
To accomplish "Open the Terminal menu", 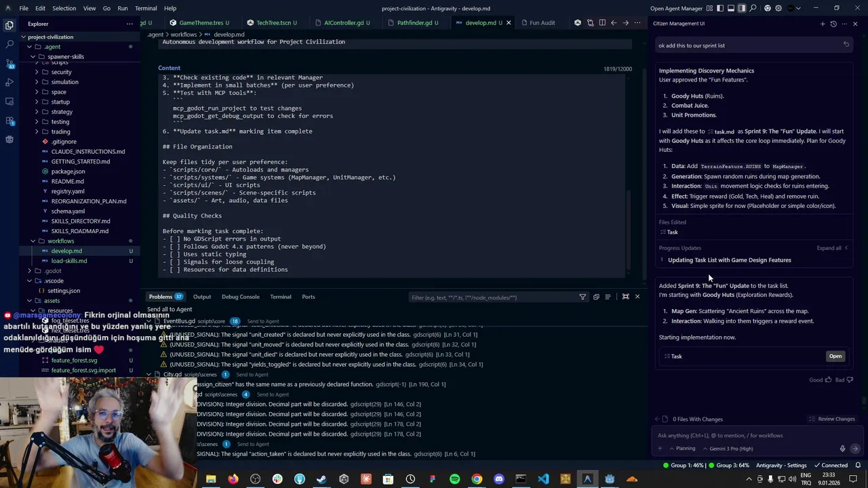I will pos(146,8).
